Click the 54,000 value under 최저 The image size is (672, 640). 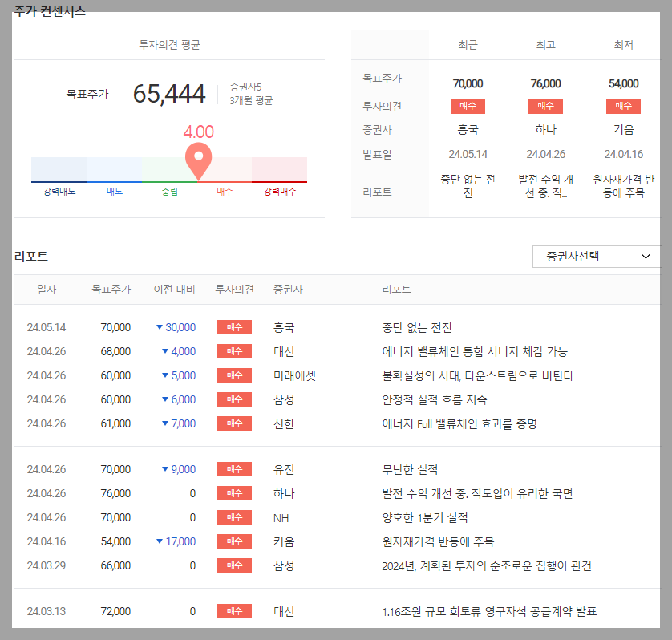point(624,83)
